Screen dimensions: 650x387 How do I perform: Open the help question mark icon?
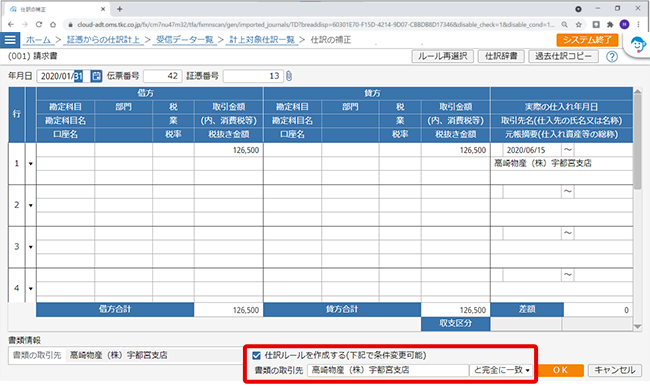(x=612, y=56)
